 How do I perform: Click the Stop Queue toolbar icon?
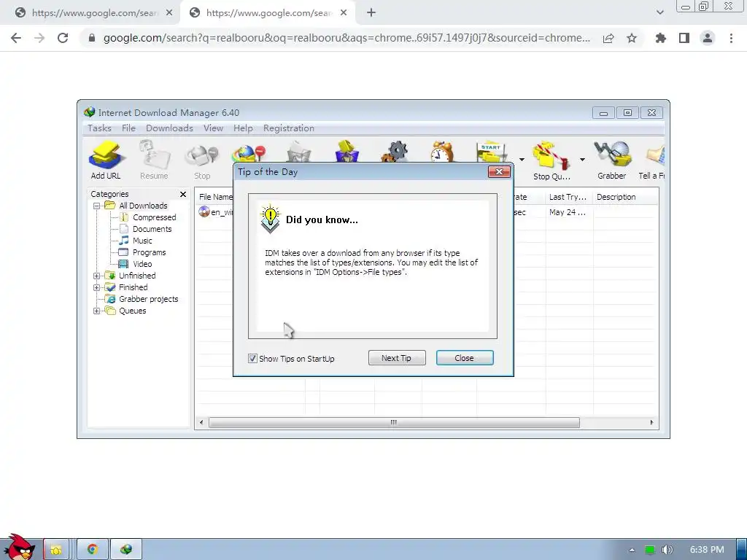pyautogui.click(x=551, y=160)
